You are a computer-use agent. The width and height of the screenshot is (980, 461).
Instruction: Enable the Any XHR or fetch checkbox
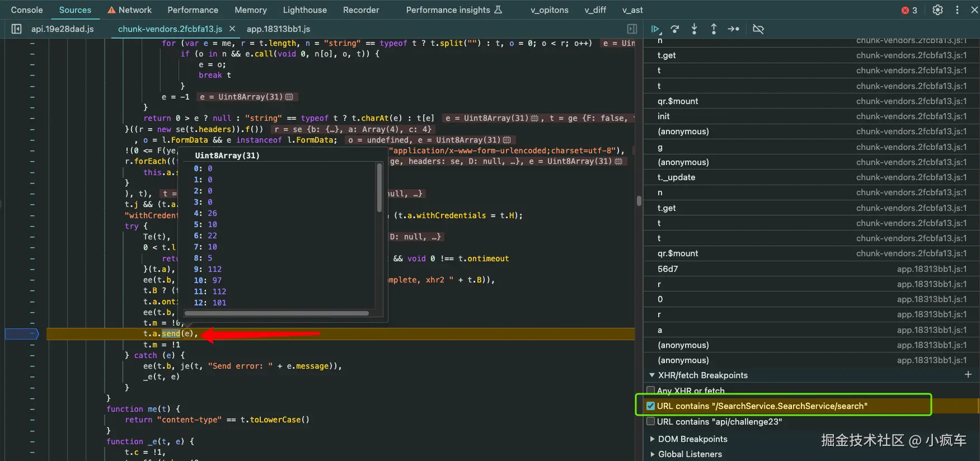point(651,391)
